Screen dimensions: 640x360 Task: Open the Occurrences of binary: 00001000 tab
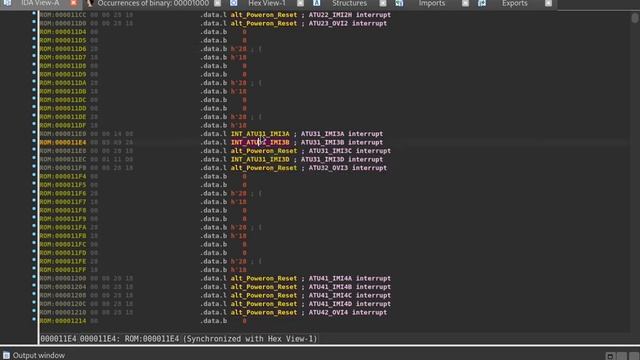click(x=153, y=3)
